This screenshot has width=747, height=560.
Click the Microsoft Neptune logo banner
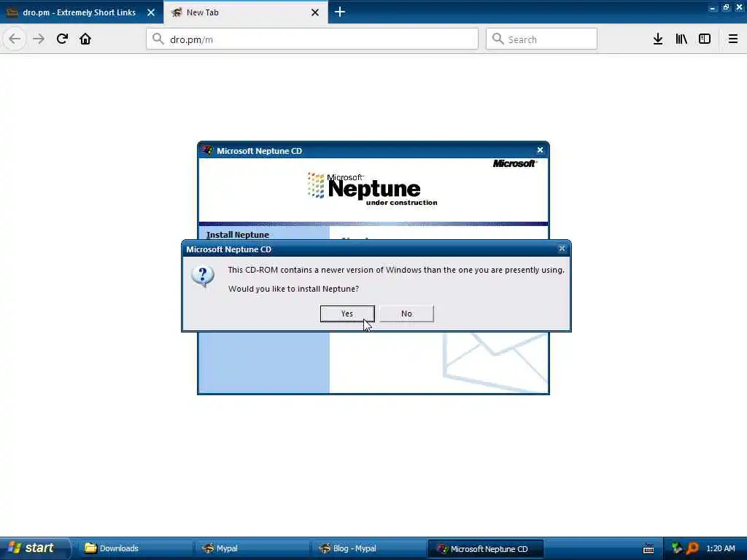point(373,190)
